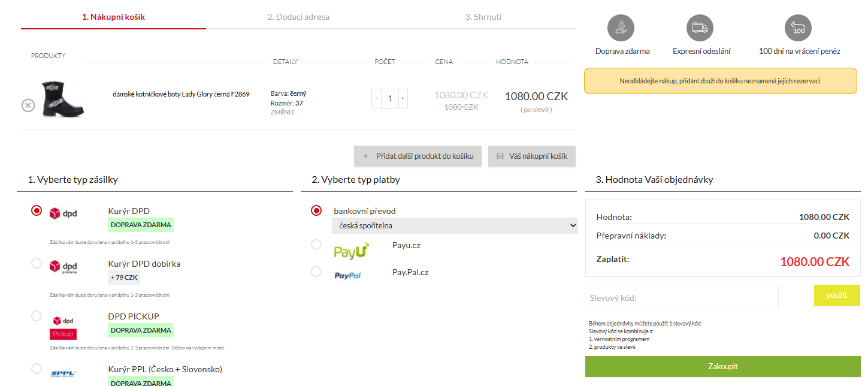Click the PayU logo
This screenshot has height=386, width=868.
[351, 251]
